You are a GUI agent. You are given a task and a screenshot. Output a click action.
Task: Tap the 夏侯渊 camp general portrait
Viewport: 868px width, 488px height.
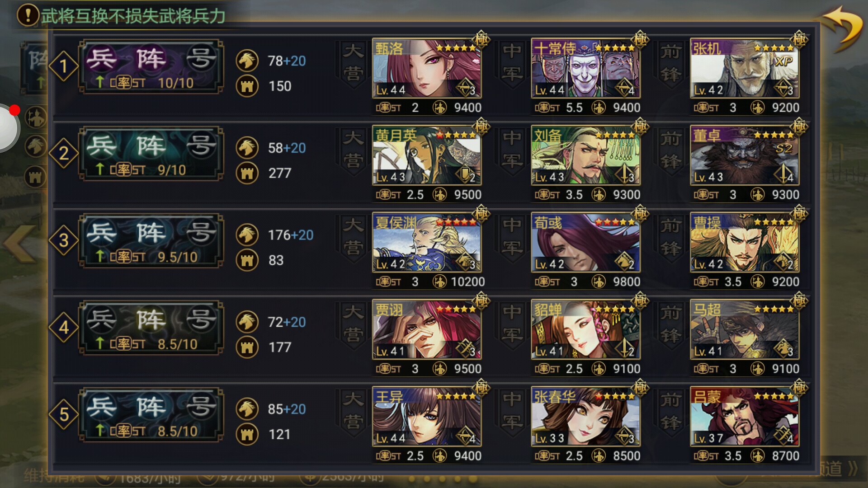(x=427, y=243)
